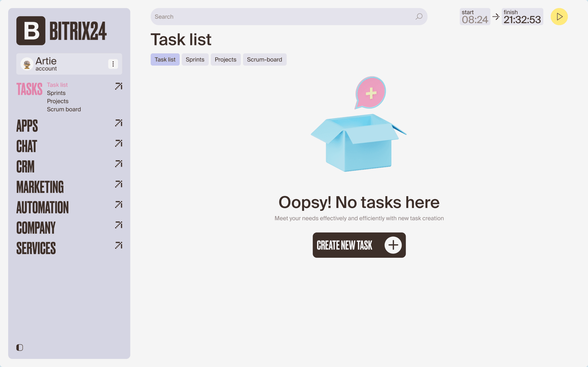Click the start time 08:24 box
Image resolution: width=588 pixels, height=367 pixels.
tap(475, 17)
